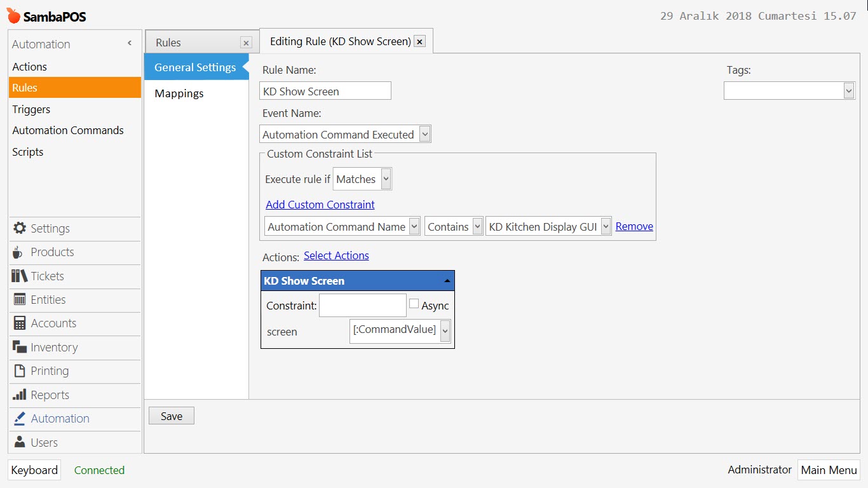Screen dimensions: 868x488
Task: Click the Inventory boxes icon
Action: tap(20, 347)
